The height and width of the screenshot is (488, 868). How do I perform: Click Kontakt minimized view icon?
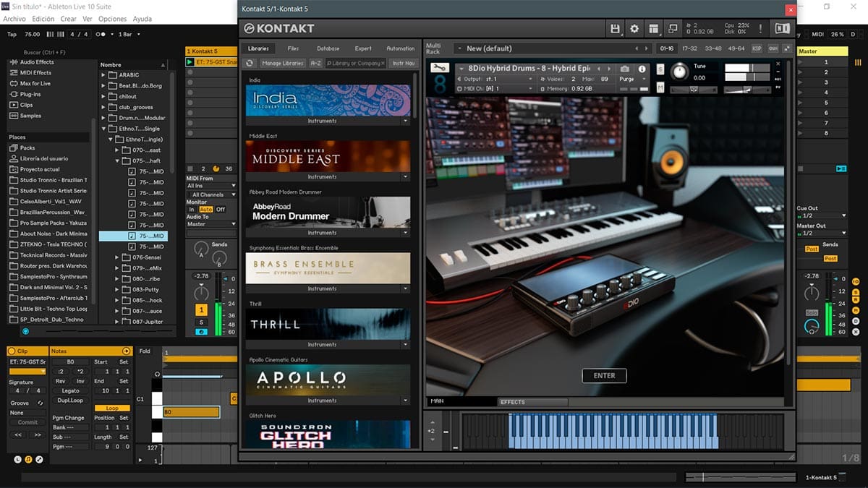click(673, 28)
